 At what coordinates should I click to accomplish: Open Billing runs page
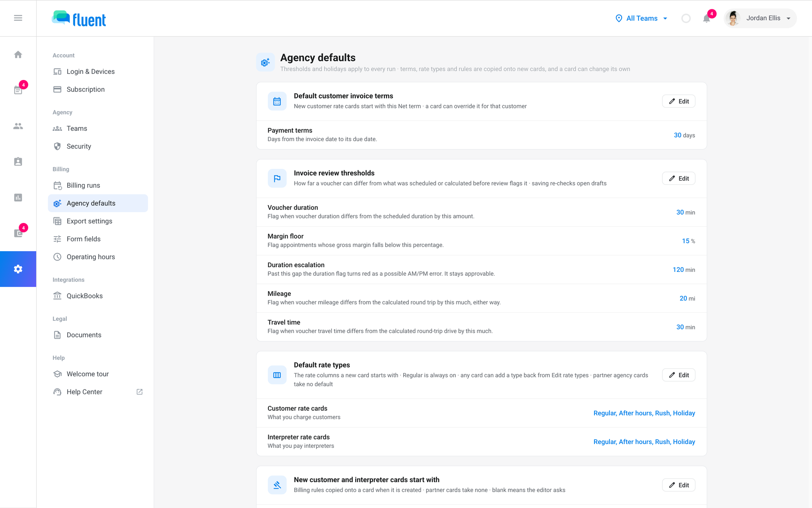click(98, 185)
